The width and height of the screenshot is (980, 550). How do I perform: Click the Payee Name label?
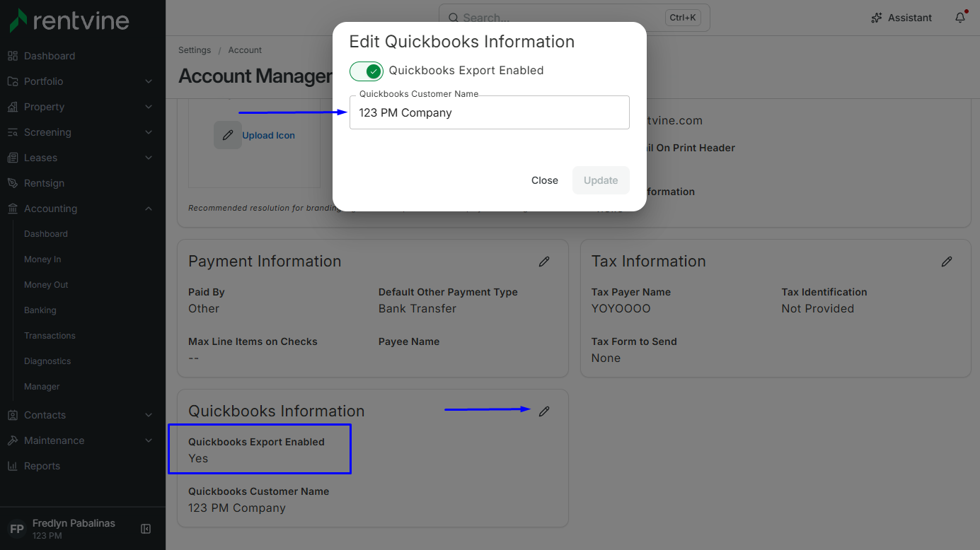tap(409, 341)
